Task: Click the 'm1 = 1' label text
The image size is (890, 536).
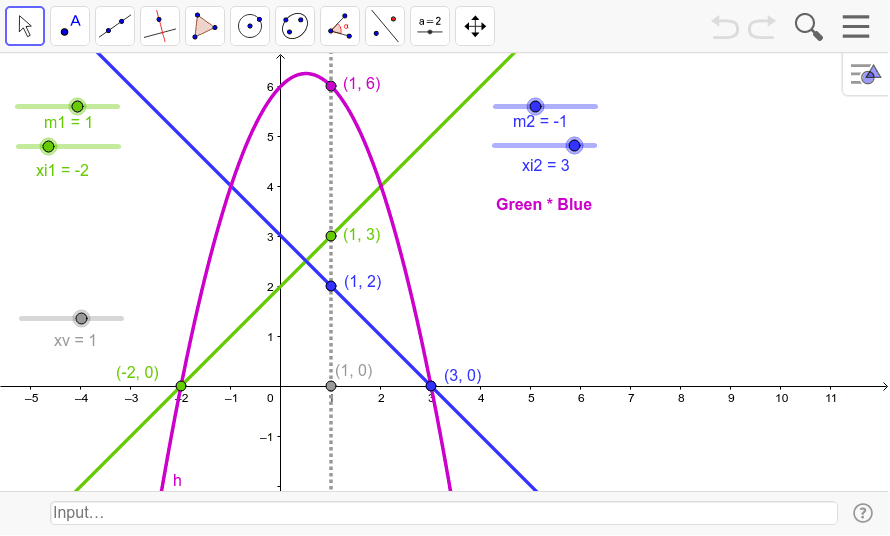Action: pos(68,123)
